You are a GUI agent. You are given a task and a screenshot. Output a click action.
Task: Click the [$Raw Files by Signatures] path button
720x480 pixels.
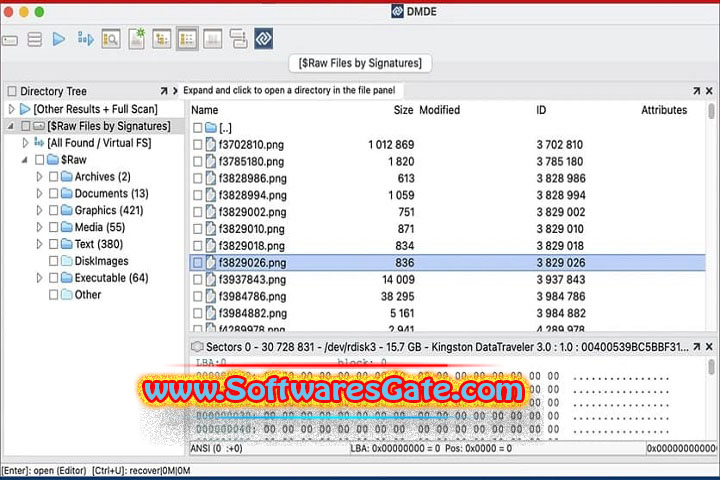tap(360, 63)
